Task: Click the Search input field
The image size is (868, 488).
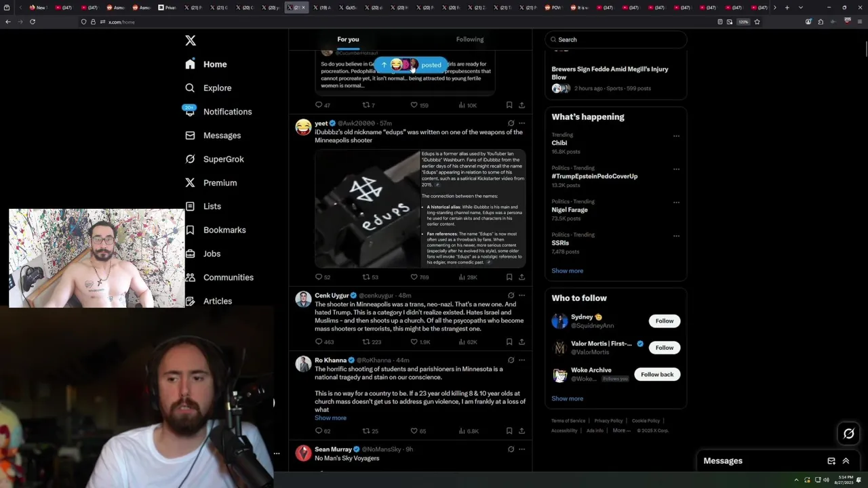Action: point(616,39)
